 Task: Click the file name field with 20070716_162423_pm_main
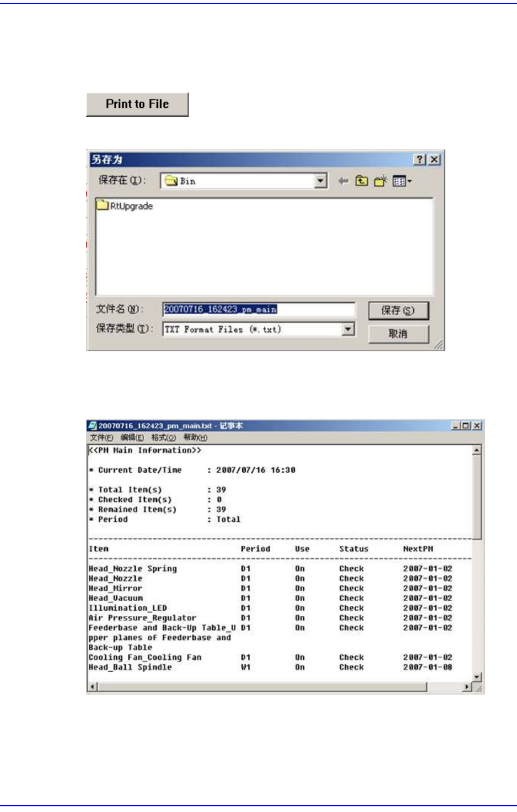tap(259, 310)
